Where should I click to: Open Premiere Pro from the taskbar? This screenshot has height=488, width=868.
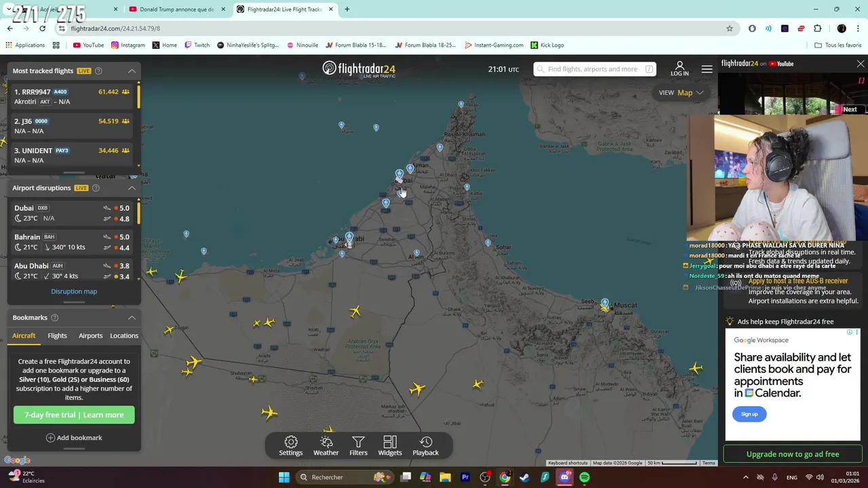[x=465, y=477]
